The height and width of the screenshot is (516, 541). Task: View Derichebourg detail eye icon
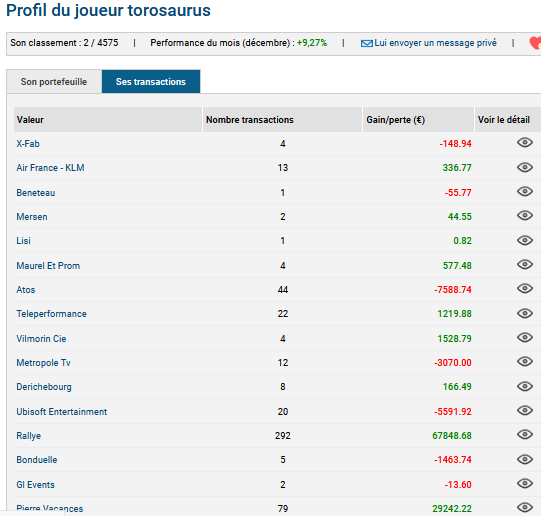click(x=525, y=386)
